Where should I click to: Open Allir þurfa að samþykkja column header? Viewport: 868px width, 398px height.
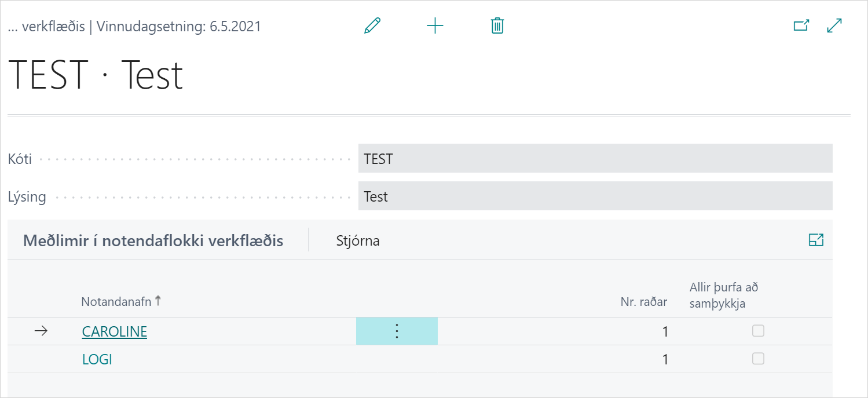pyautogui.click(x=724, y=295)
